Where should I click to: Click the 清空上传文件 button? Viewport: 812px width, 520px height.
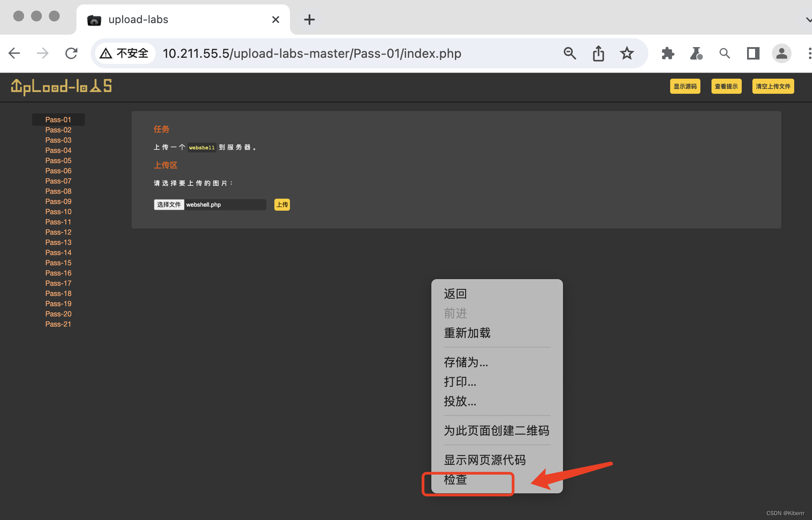[x=773, y=86]
